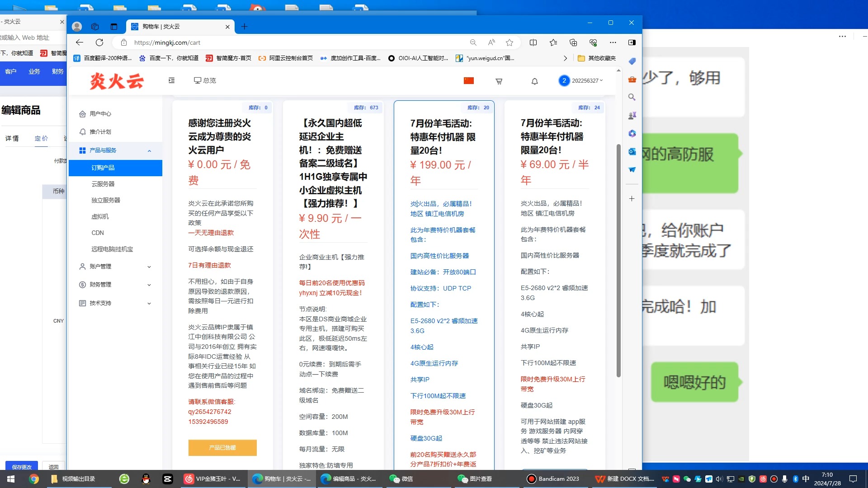Viewport: 868px width, 488px height.
Task: Open 推介计划 in the sidebar
Action: click(x=100, y=132)
